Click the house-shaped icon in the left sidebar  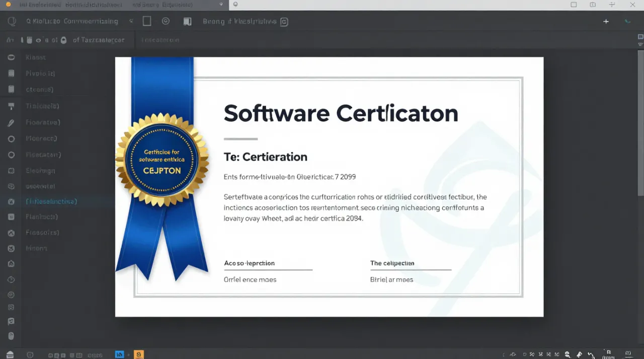point(11,263)
